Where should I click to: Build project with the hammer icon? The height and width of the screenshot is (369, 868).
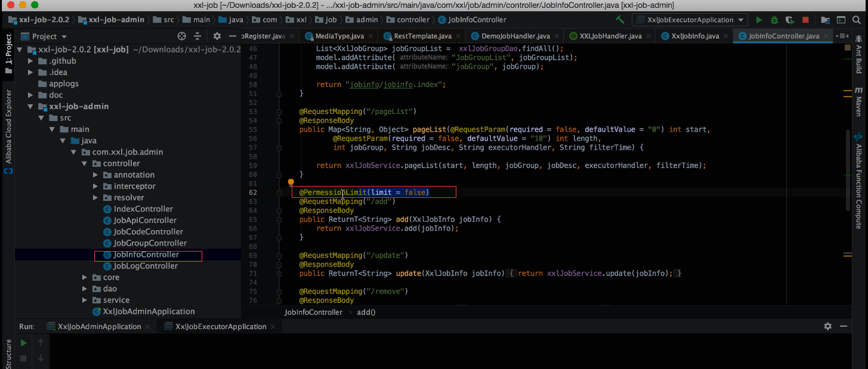[620, 20]
